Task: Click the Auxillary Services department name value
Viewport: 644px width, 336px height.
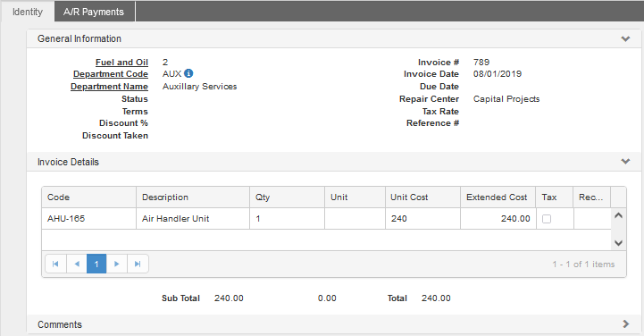Action: point(199,87)
